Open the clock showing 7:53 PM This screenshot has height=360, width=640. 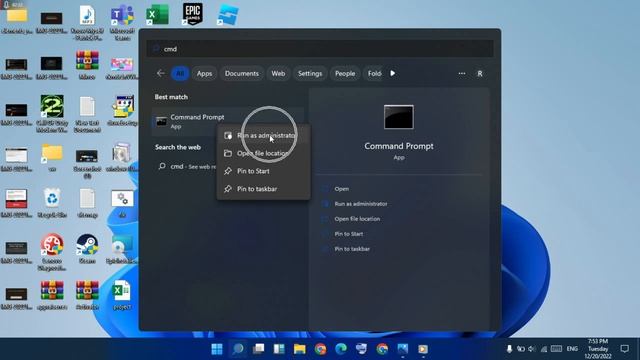click(x=598, y=349)
